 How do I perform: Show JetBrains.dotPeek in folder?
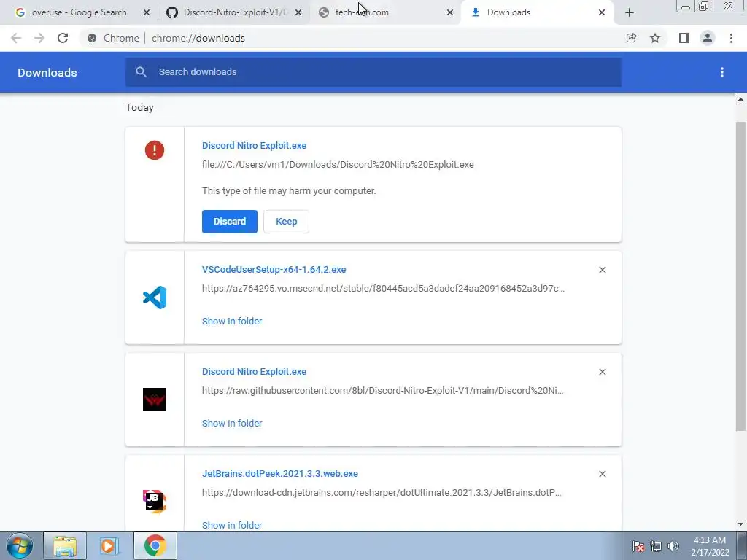[x=232, y=525]
